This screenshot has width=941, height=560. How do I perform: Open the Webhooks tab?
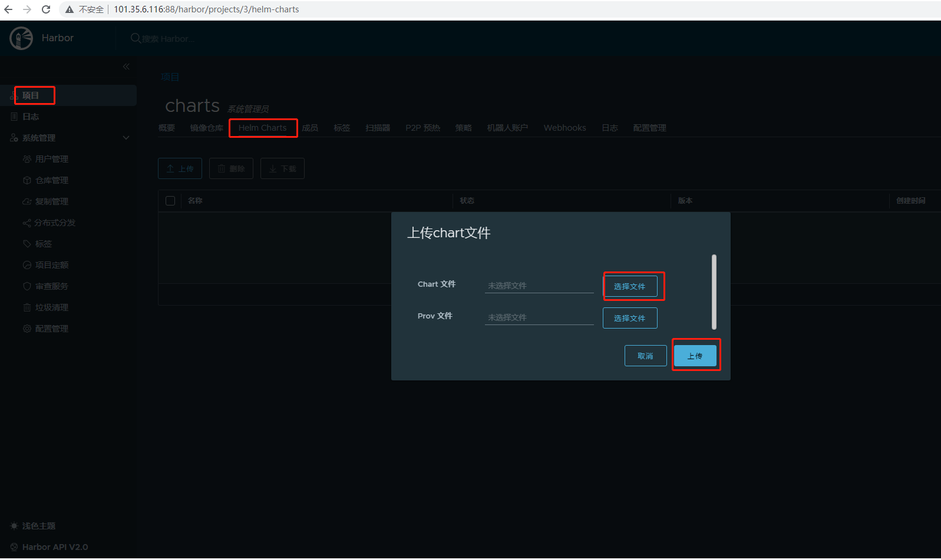click(x=564, y=128)
